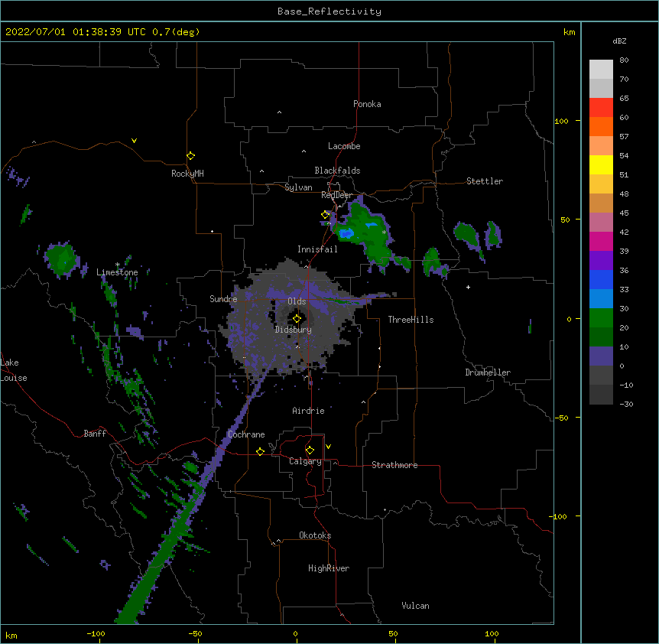The width and height of the screenshot is (659, 644).
Task: Click the yellow diamond marker above Calgary label
Action: pos(310,450)
